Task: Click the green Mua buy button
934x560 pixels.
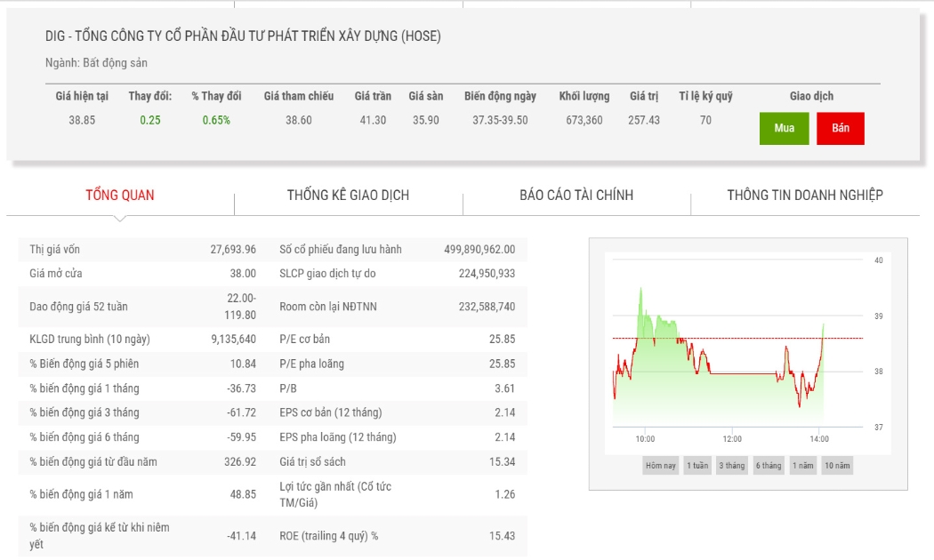Action: [784, 128]
